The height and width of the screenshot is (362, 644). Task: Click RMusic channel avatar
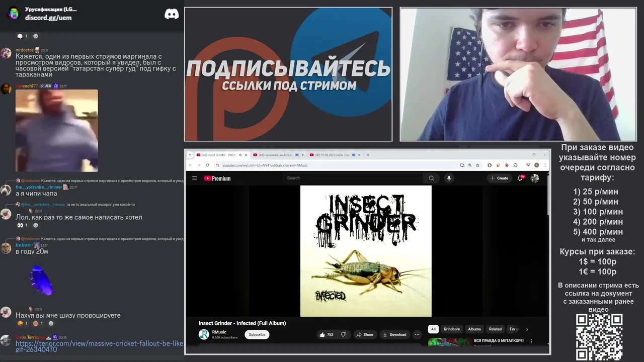[x=204, y=334]
